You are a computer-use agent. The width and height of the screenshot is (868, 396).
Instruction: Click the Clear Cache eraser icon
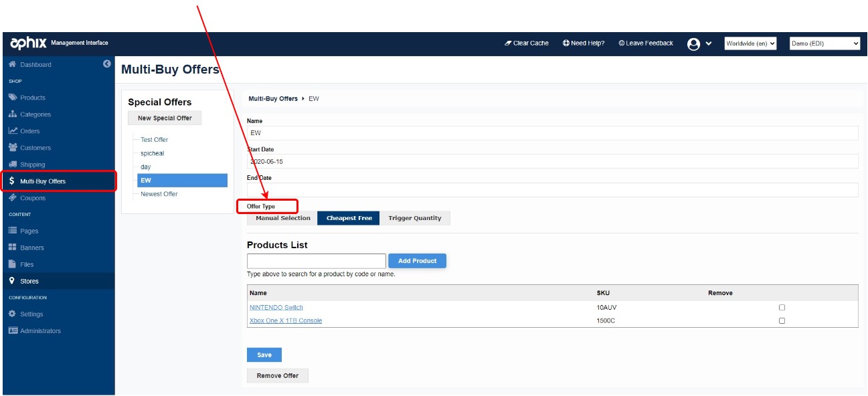(508, 43)
